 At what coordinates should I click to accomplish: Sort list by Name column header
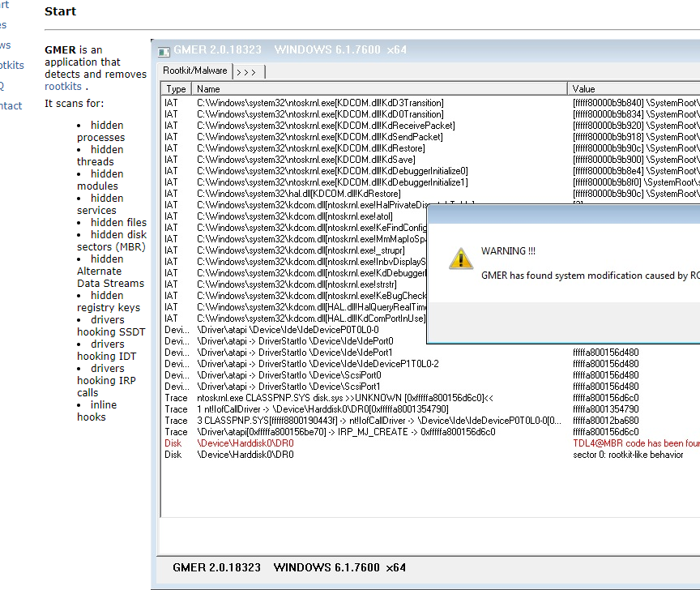pyautogui.click(x=379, y=89)
